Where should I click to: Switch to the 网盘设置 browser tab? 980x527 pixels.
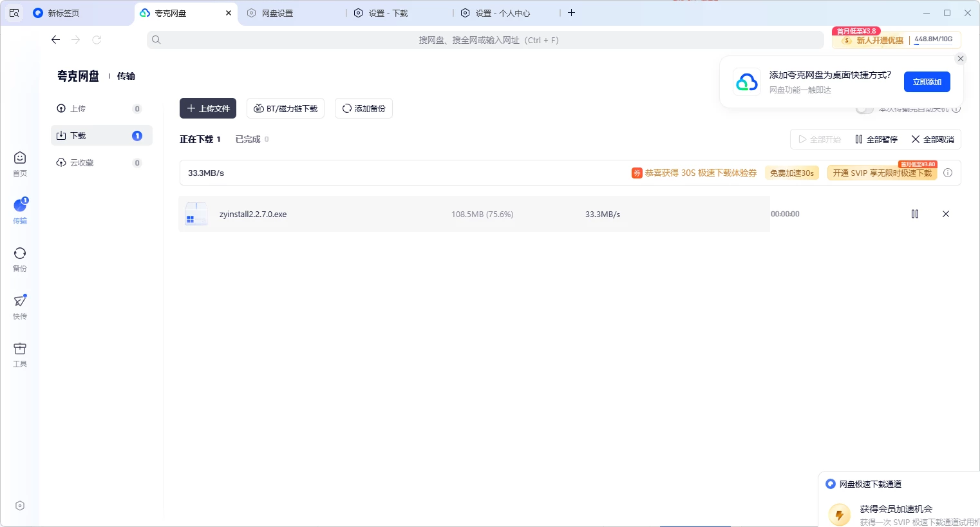pos(278,13)
